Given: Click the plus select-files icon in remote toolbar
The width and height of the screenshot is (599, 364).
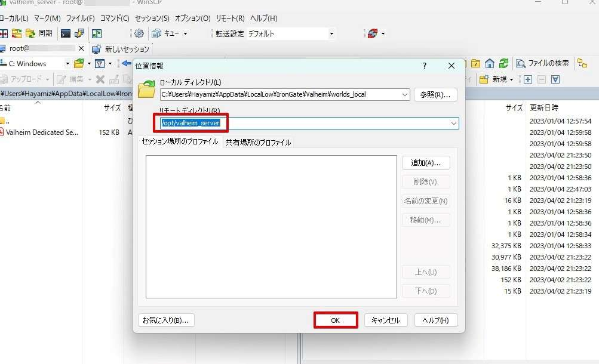Looking at the screenshot, I should pyautogui.click(x=528, y=79).
